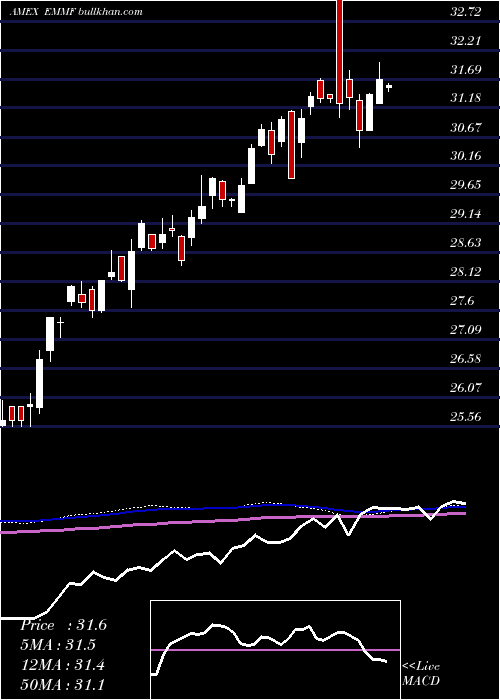Image resolution: width=500 pixels, height=700 pixels.
Task: Click the last small candlestick on the right
Action: point(389,87)
